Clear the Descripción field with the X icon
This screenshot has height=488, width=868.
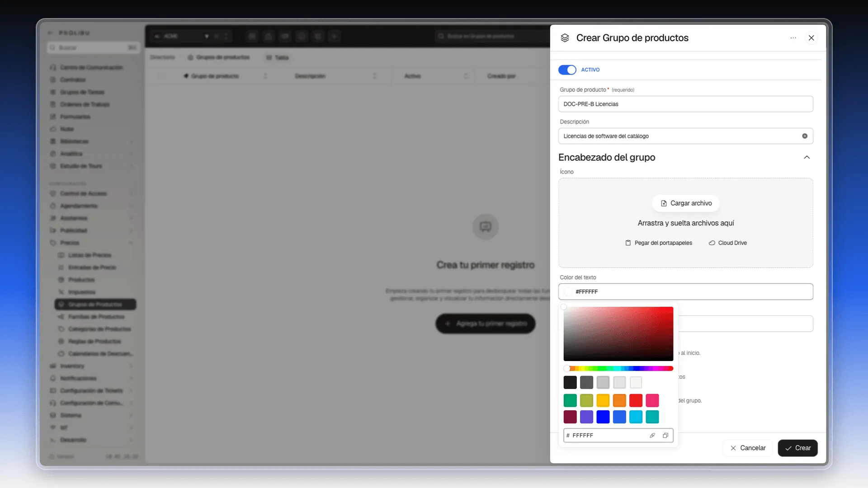pyautogui.click(x=805, y=136)
